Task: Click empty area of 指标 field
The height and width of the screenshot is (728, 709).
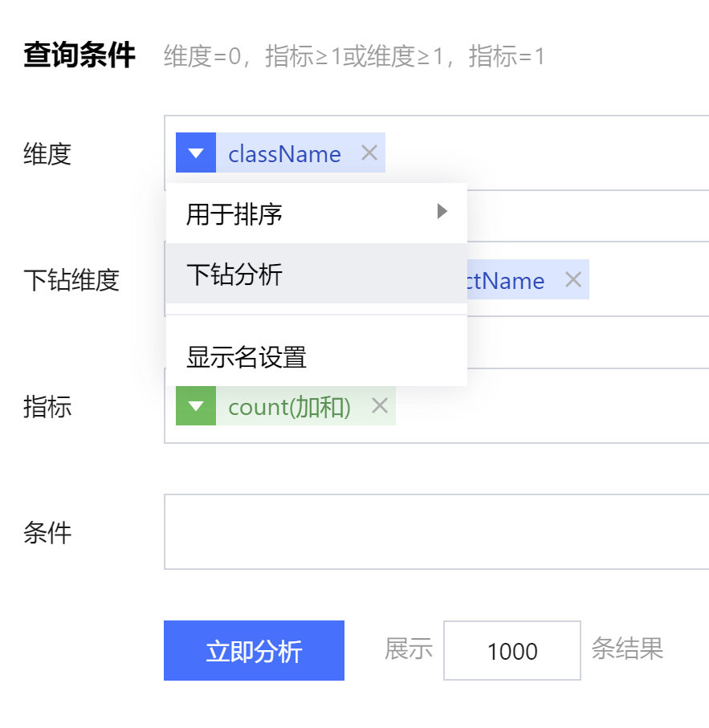Action: click(x=554, y=406)
